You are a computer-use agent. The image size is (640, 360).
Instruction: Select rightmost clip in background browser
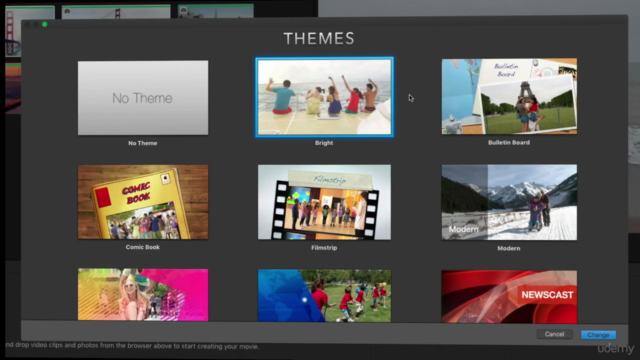point(216,11)
